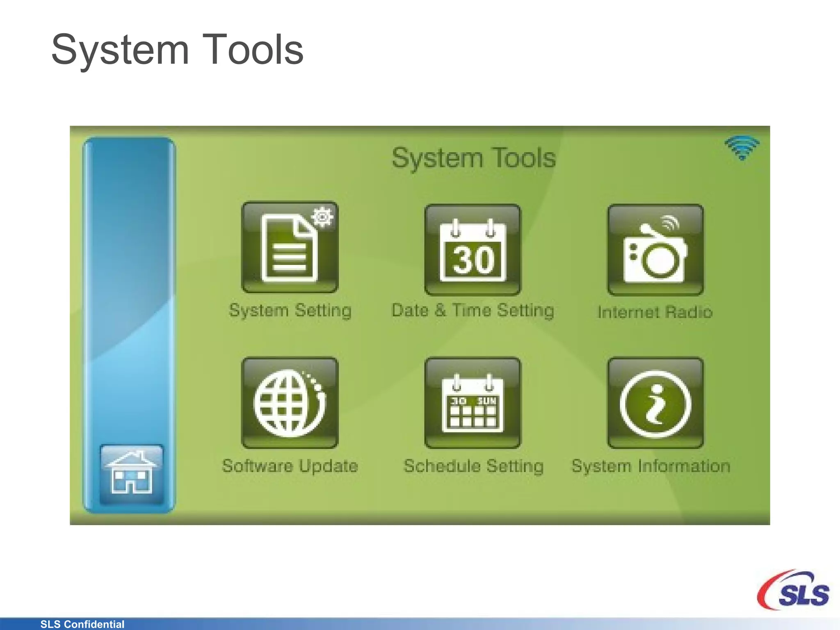The height and width of the screenshot is (630, 840).
Task: Check the Wi-Fi signal indicator
Action: pyautogui.click(x=742, y=148)
